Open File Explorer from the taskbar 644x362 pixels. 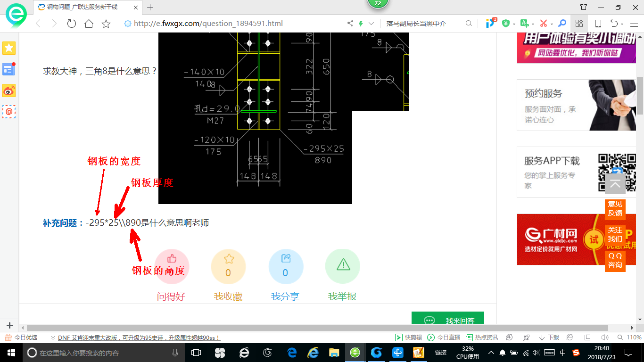coord(334,353)
